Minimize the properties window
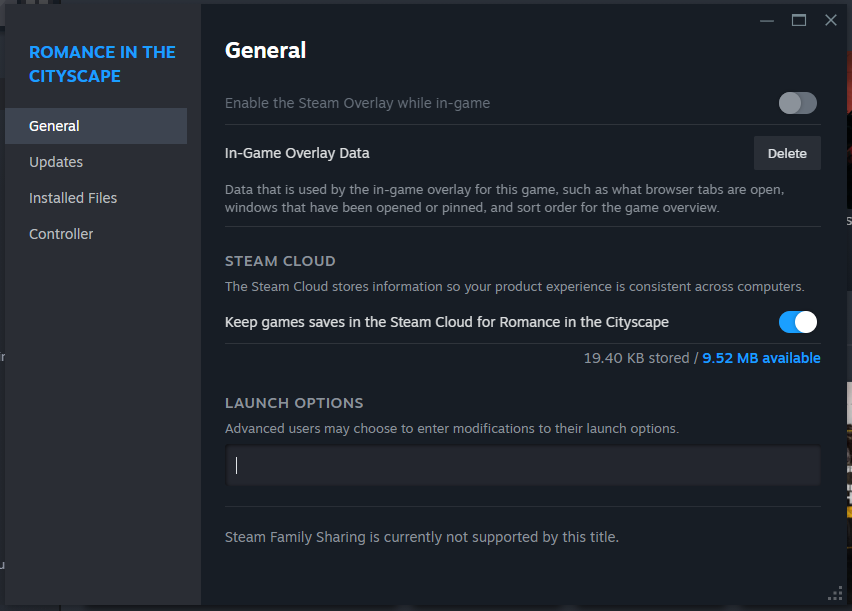Image resolution: width=852 pixels, height=611 pixels. click(767, 21)
